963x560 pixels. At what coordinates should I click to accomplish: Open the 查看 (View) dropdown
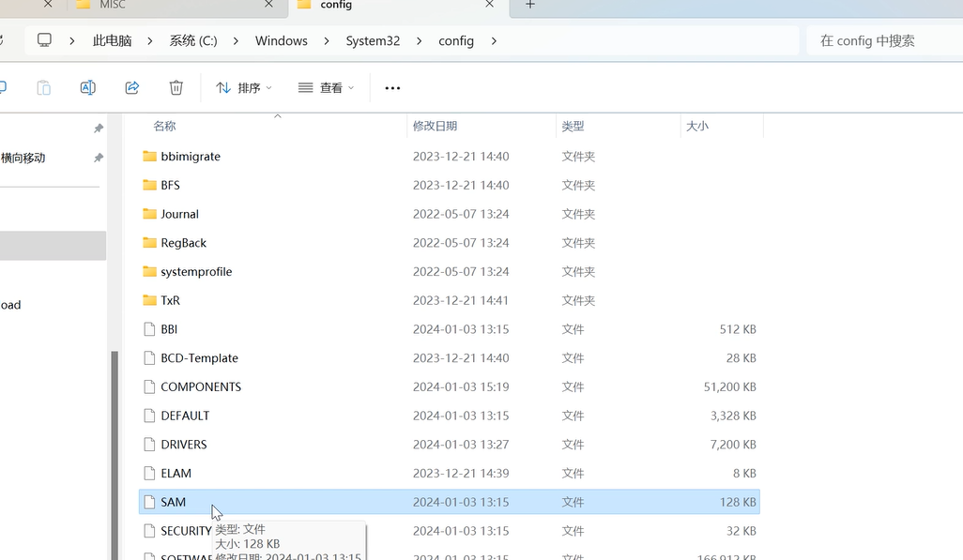click(326, 87)
